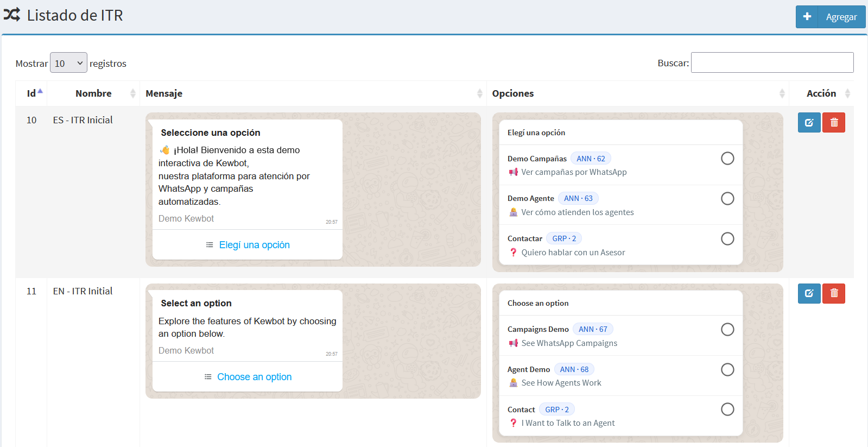Click list icon next to Choose an option
The image size is (868, 447).
pos(208,377)
